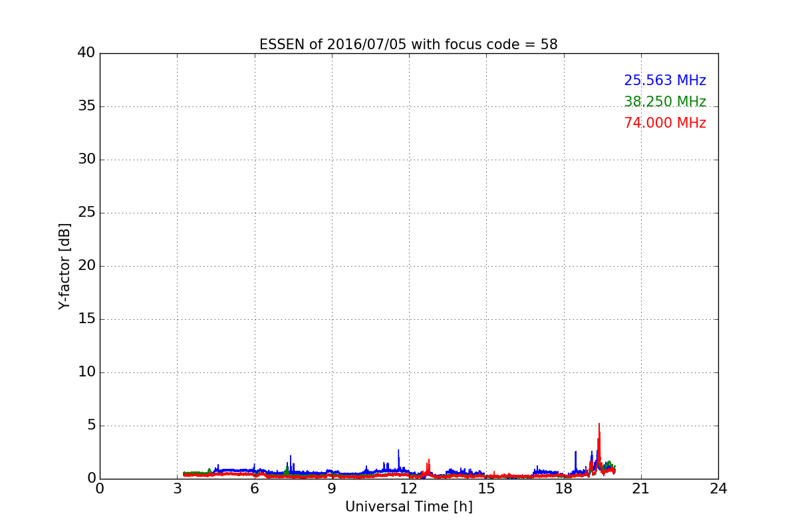Click the y-axis tick label 10
Image resolution: width=798 pixels, height=532 pixels.
coord(86,372)
